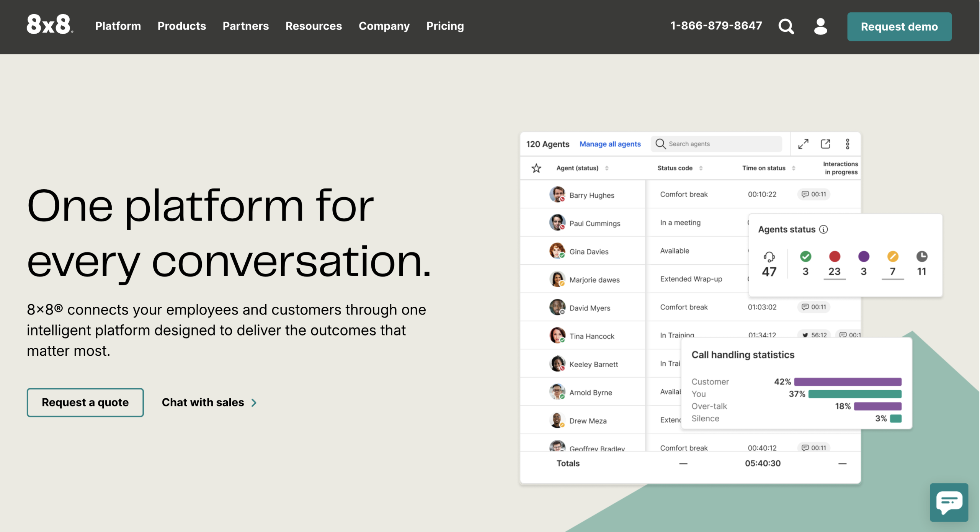
Task: Click the "120 Agents" heading
Action: 547,144
